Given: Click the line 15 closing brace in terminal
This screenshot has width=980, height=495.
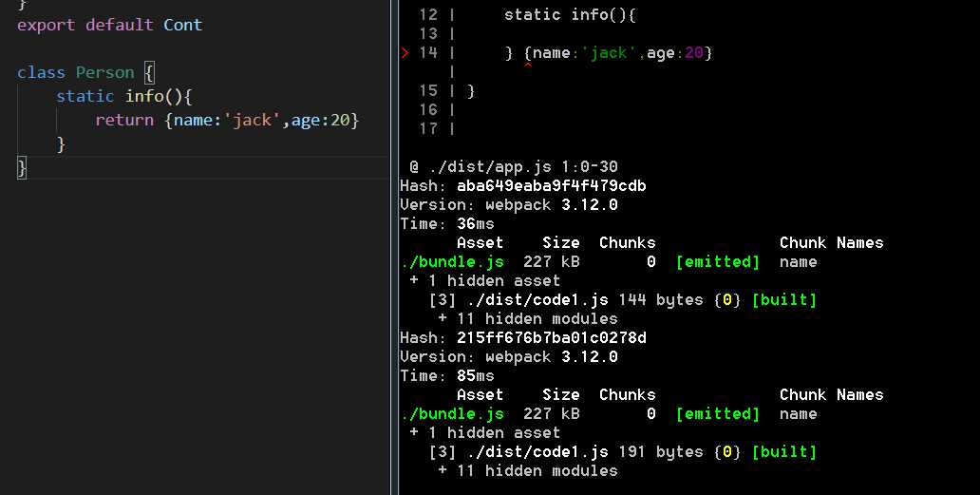Looking at the screenshot, I should point(471,91).
